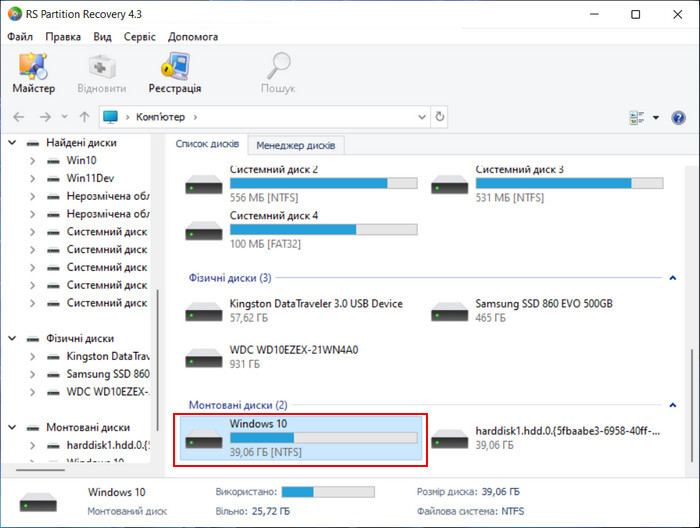Select WDC WD10EZEX in the tree
The image size is (700, 528).
tap(108, 392)
